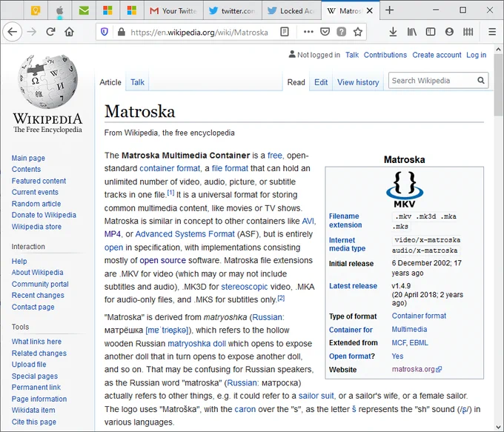This screenshot has height=432, width=504.
Task: Open Current events link
Action: [x=35, y=192]
